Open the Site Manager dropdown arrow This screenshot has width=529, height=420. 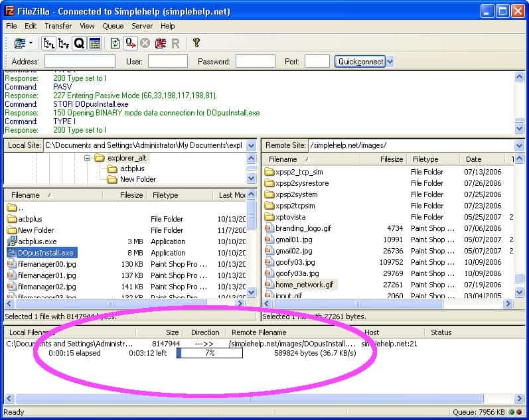pyautogui.click(x=31, y=43)
